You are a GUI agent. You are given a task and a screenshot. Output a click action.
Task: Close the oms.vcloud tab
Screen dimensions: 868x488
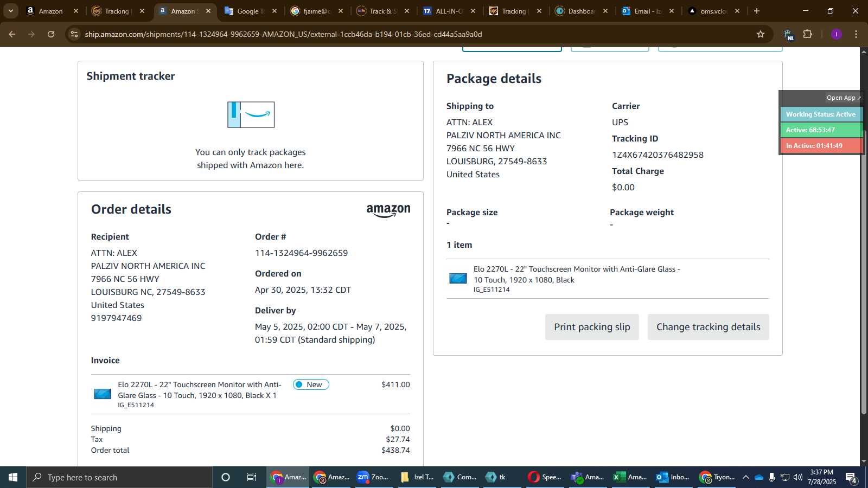point(737,11)
